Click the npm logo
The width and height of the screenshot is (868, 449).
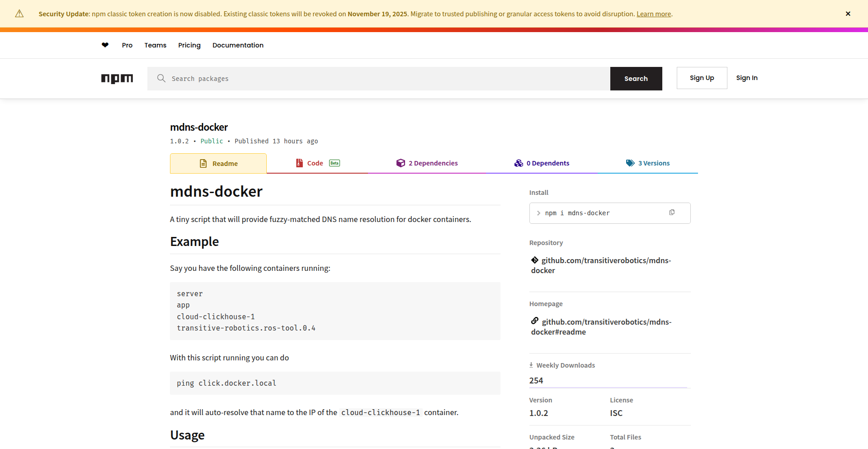(x=117, y=79)
